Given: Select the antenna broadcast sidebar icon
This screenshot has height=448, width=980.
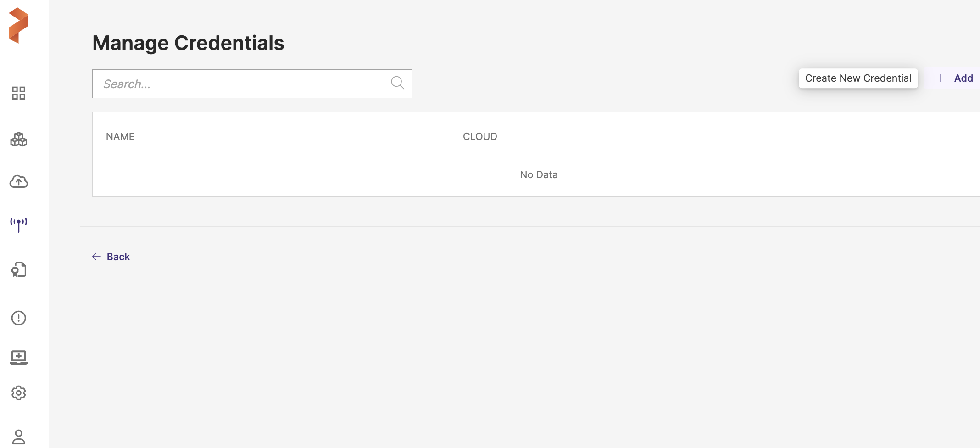Looking at the screenshot, I should 19,224.
